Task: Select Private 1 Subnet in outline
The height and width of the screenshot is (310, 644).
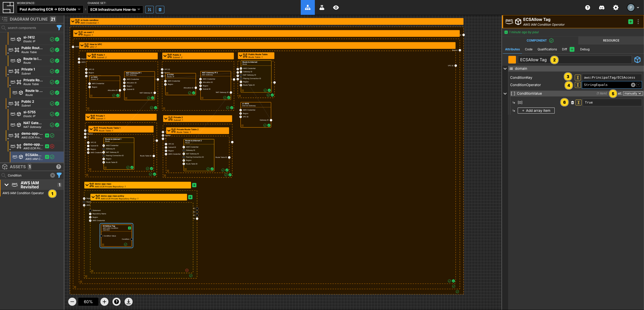Action: point(35,71)
